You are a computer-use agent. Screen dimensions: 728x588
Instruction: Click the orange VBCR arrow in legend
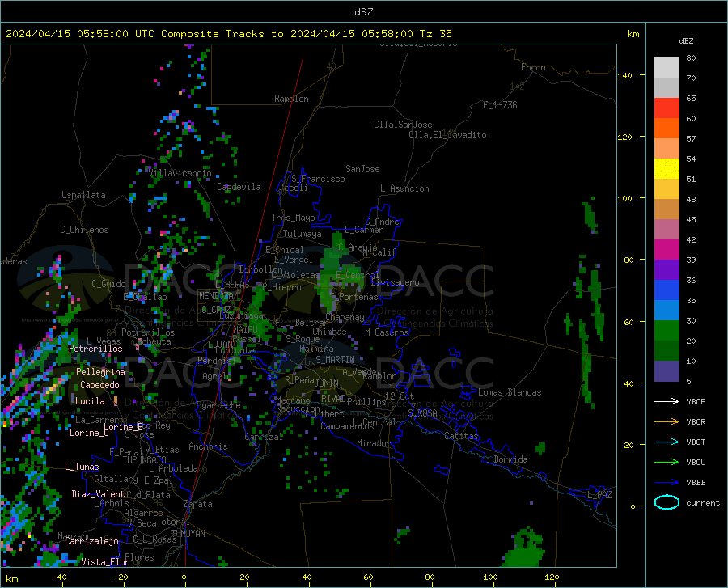pyautogui.click(x=667, y=421)
